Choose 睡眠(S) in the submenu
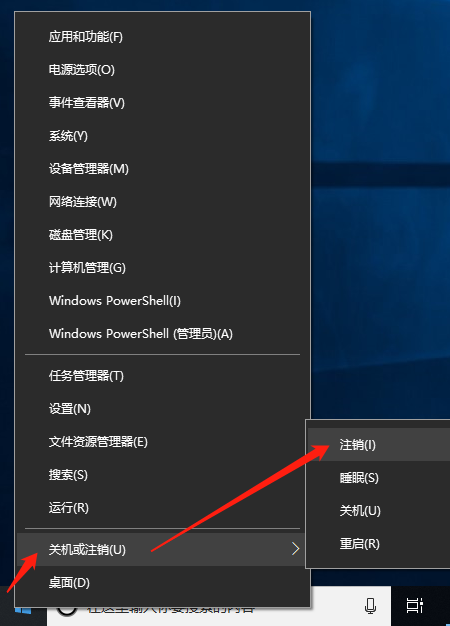450x626 pixels. click(x=378, y=478)
